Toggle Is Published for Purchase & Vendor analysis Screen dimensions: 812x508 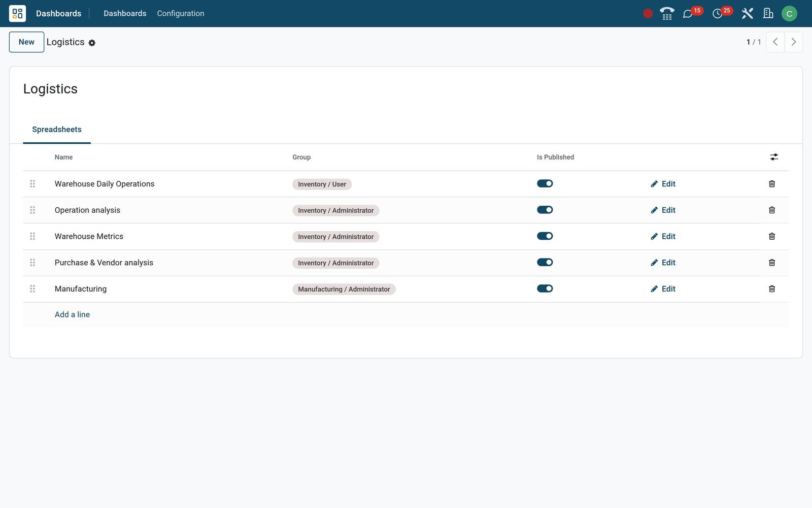coord(545,262)
